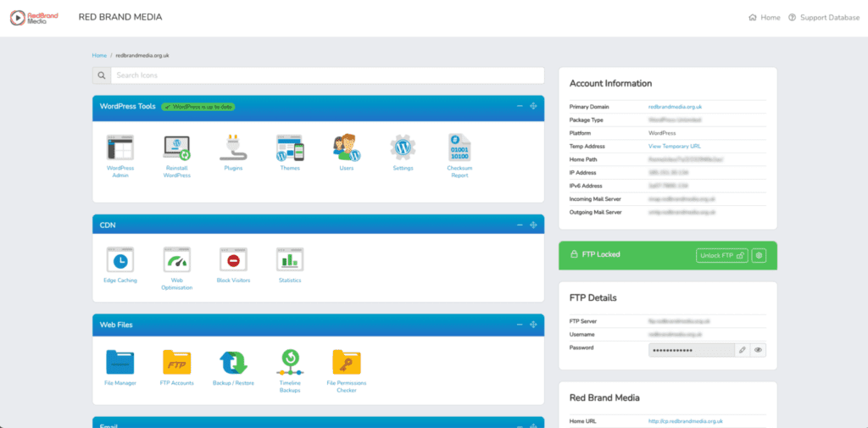Open FTP lock settings gear icon

tap(759, 255)
